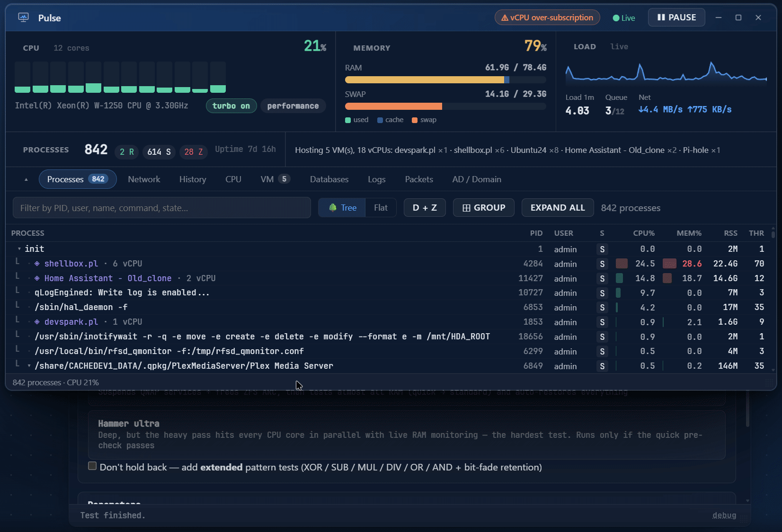782x532 pixels.
Task: Open the History tab
Action: [x=193, y=179]
